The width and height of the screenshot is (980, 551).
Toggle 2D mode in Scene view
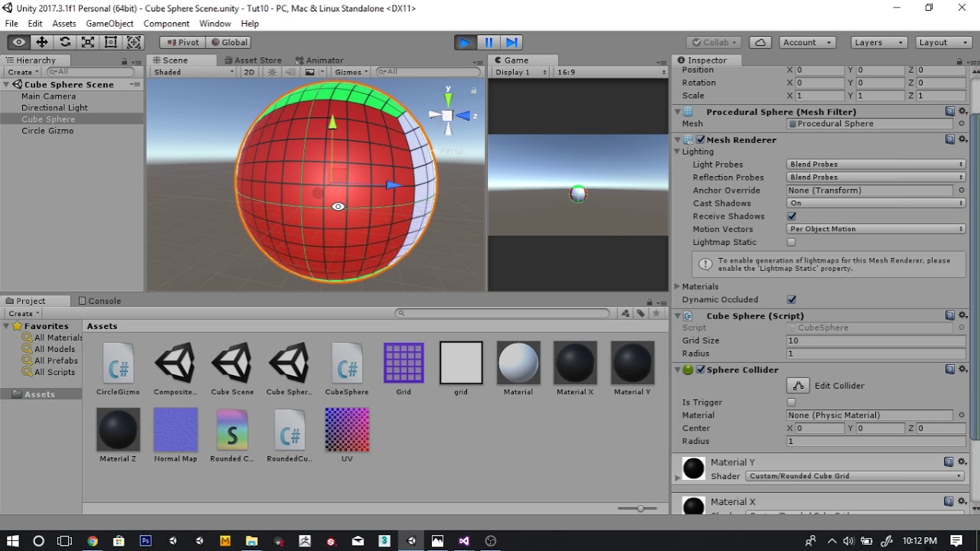click(249, 72)
